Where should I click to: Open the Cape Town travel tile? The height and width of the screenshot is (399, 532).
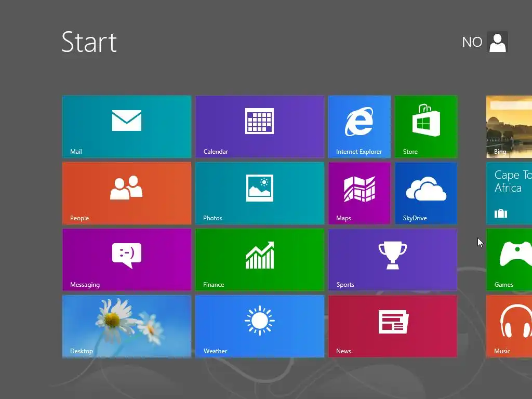pyautogui.click(x=509, y=193)
